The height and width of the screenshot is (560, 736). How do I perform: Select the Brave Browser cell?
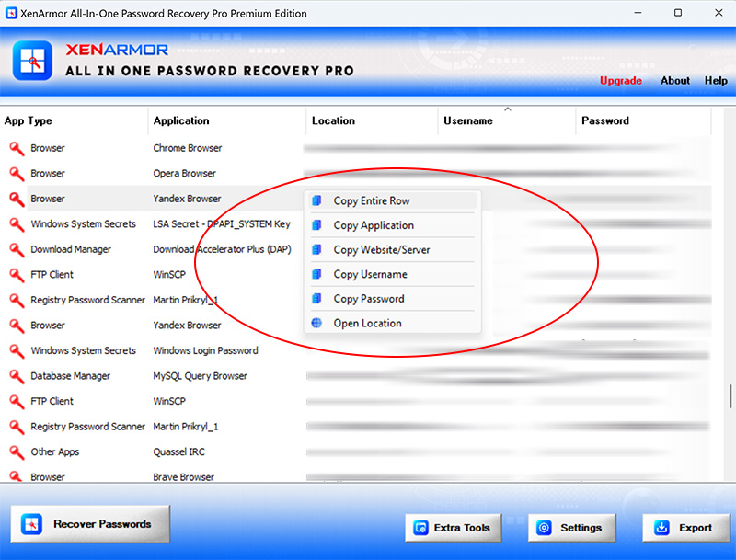pos(183,477)
